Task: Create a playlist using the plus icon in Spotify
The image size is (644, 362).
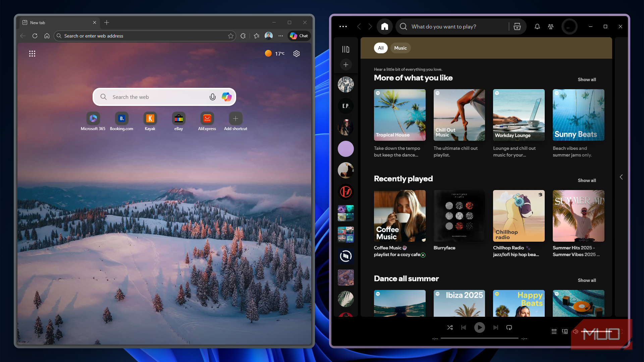Action: (346, 65)
